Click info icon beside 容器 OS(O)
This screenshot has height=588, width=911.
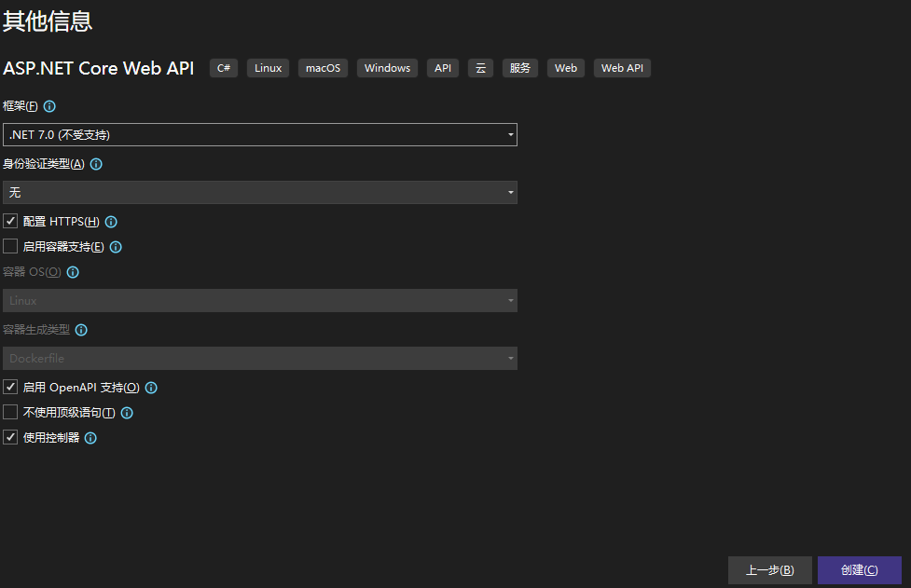[x=73, y=272]
